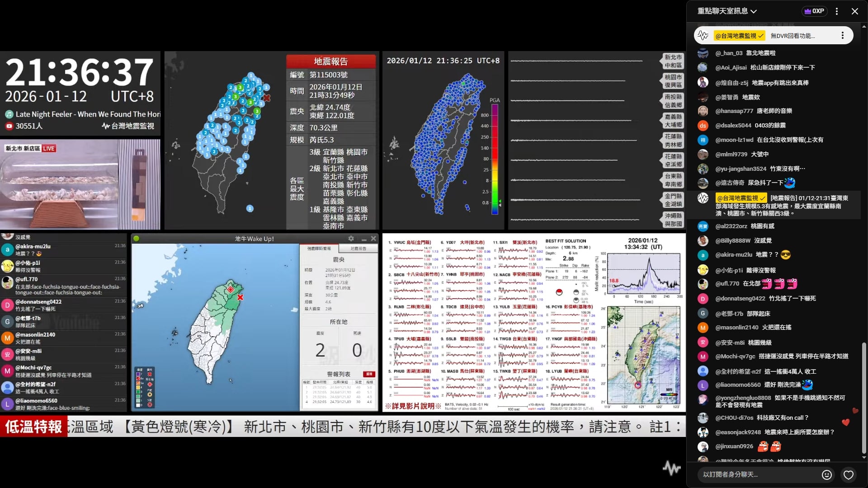This screenshot has height=488, width=868.
Task: Close the live chat panel
Action: pos(854,11)
